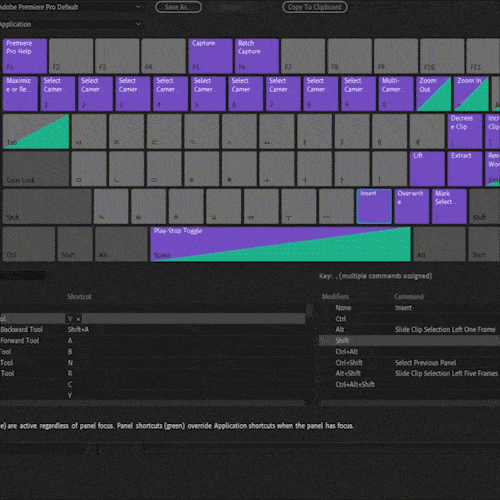The image size is (500, 500).
Task: Select the Select Camera 8 key
Action: (321, 94)
